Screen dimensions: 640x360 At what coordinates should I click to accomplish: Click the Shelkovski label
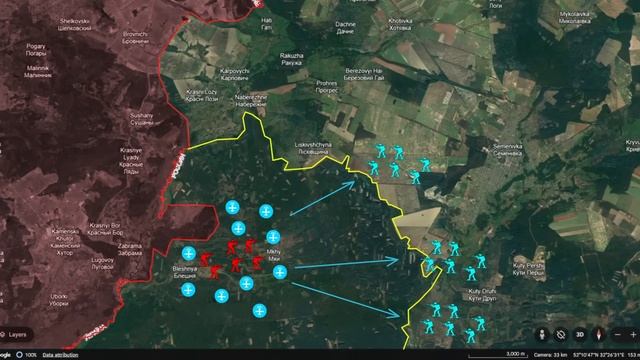click(74, 24)
